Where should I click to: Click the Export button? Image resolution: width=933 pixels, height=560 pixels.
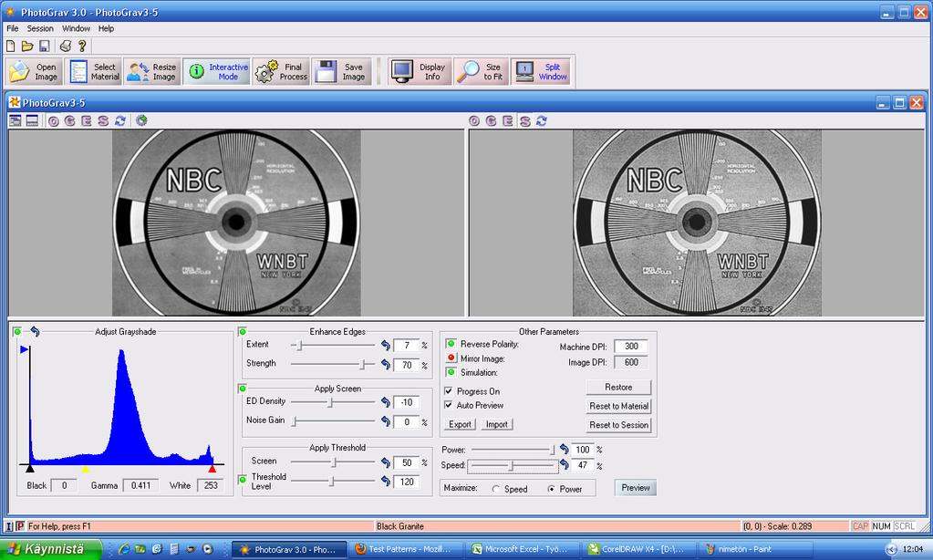click(460, 424)
